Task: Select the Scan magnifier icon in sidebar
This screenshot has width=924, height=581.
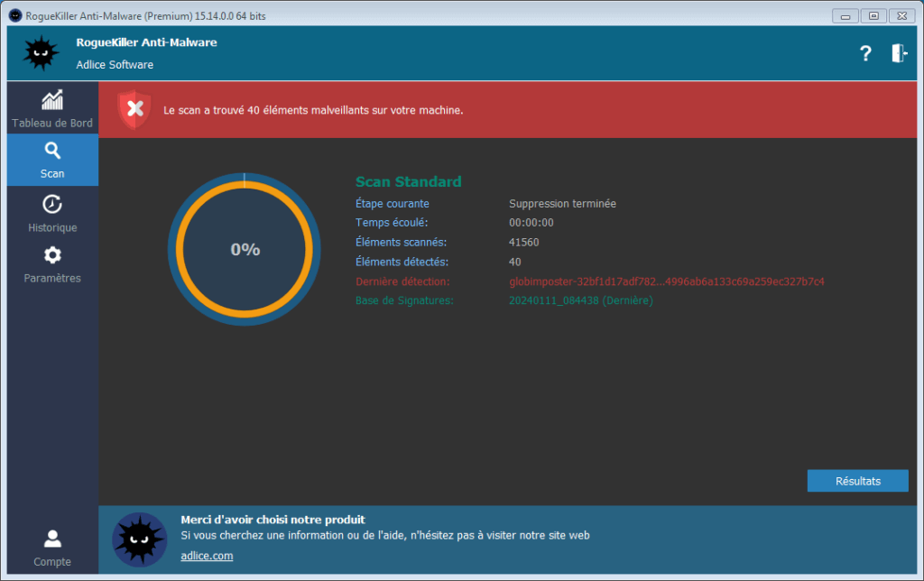Action: [x=52, y=152]
